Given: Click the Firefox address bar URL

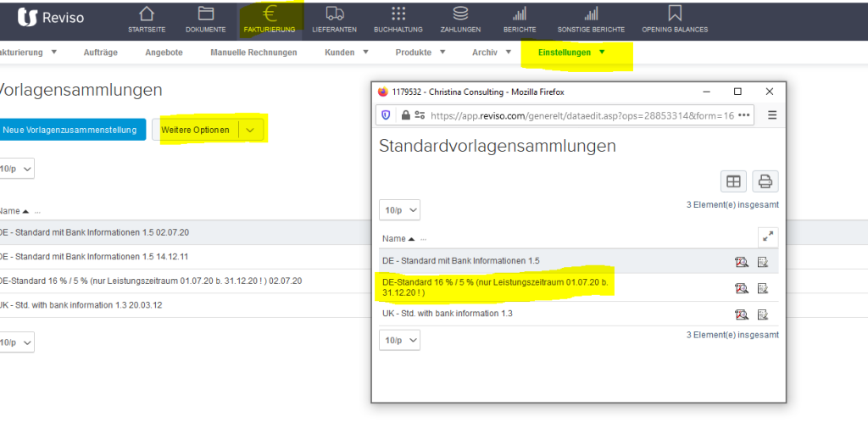Looking at the screenshot, I should (x=581, y=115).
